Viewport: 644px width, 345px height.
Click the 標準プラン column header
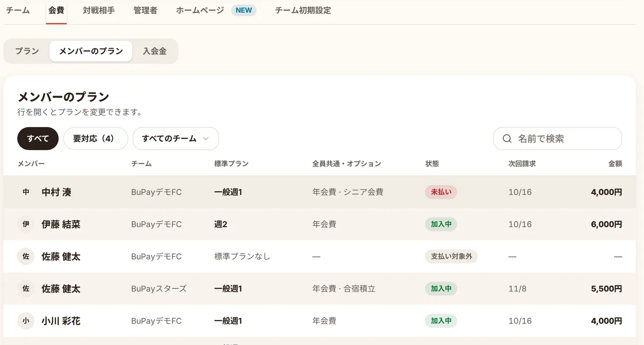pos(231,163)
